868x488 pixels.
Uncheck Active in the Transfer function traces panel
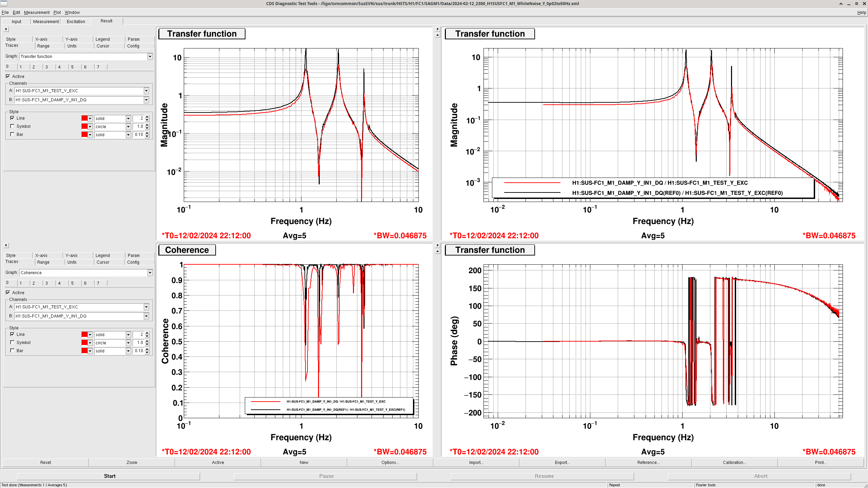pos(8,76)
